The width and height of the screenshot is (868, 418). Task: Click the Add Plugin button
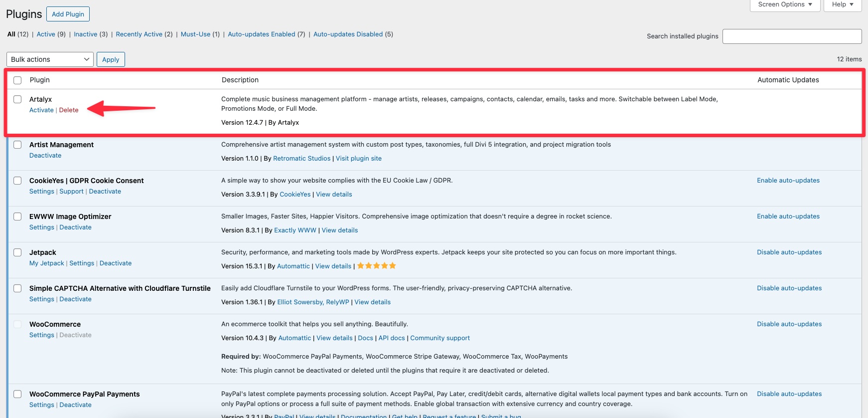68,14
